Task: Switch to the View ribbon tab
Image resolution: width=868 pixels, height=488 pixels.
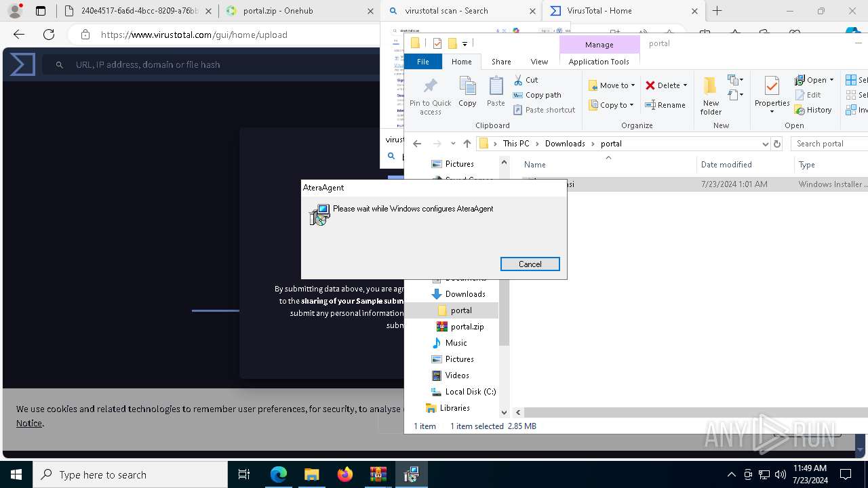Action: click(539, 62)
